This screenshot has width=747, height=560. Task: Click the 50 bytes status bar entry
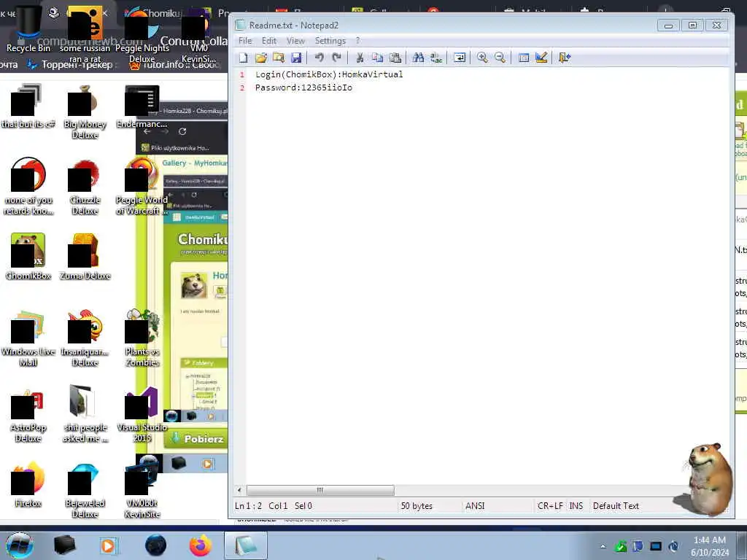click(x=417, y=506)
